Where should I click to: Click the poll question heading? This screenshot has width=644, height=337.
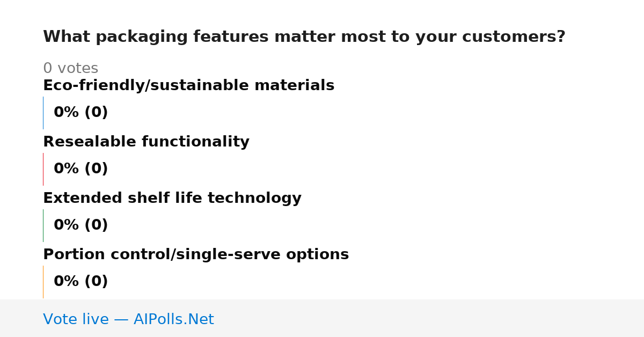304,37
